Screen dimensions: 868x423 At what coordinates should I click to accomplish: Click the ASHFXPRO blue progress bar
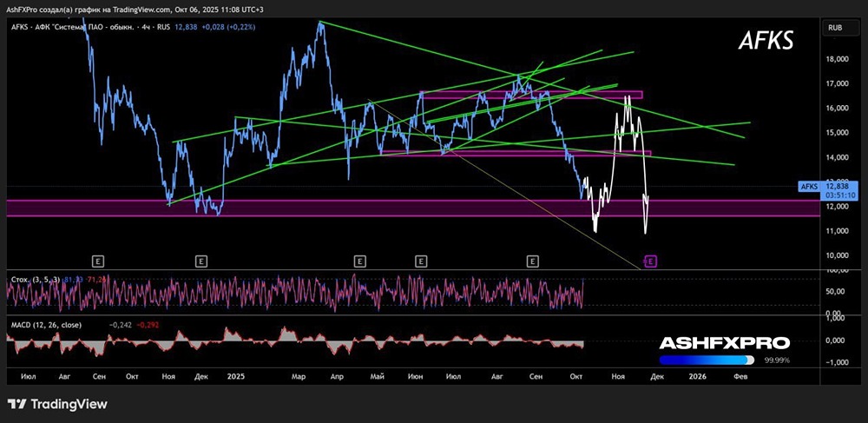click(x=707, y=360)
